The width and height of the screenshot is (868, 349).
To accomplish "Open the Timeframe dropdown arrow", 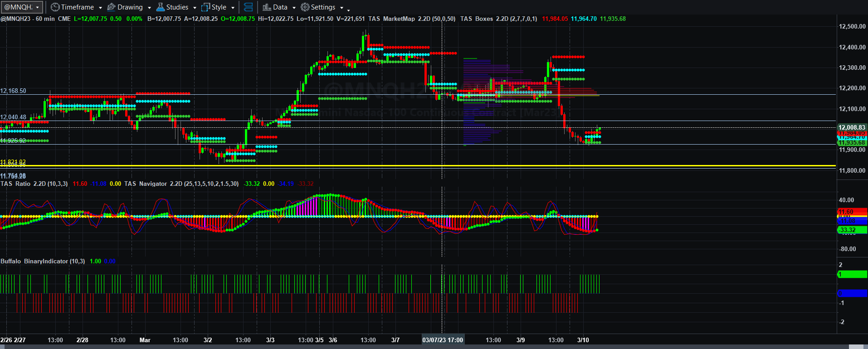I will (x=100, y=8).
